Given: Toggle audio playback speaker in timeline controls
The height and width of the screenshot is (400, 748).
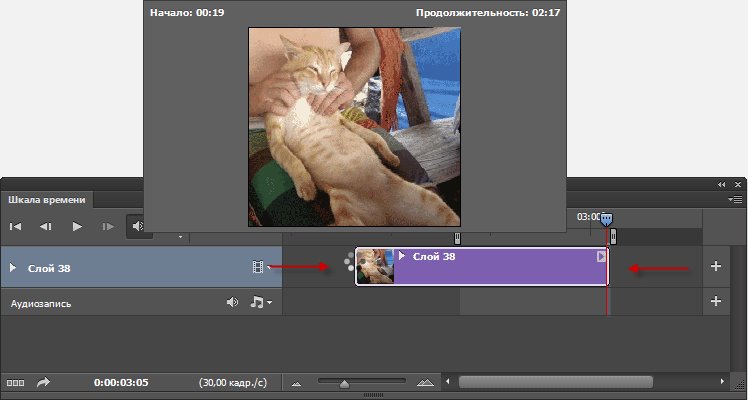Looking at the screenshot, I should click(x=136, y=227).
